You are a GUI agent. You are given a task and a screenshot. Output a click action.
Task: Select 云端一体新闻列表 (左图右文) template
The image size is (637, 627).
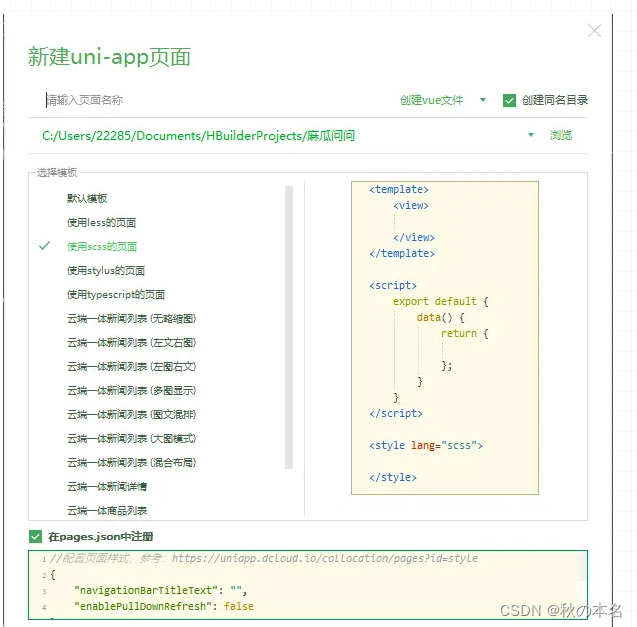132,367
